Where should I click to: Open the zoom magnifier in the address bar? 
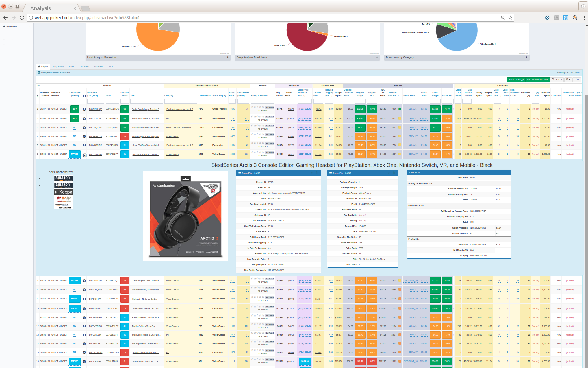point(503,18)
